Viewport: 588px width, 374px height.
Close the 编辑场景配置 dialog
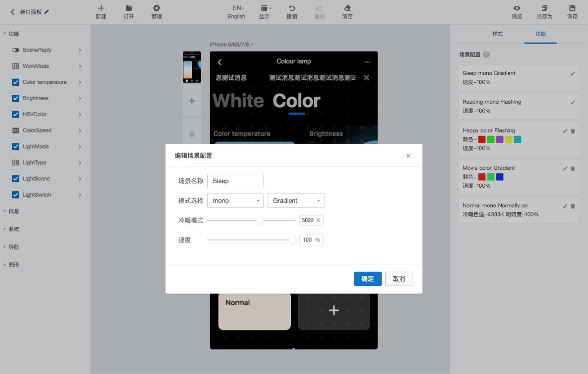pos(408,156)
